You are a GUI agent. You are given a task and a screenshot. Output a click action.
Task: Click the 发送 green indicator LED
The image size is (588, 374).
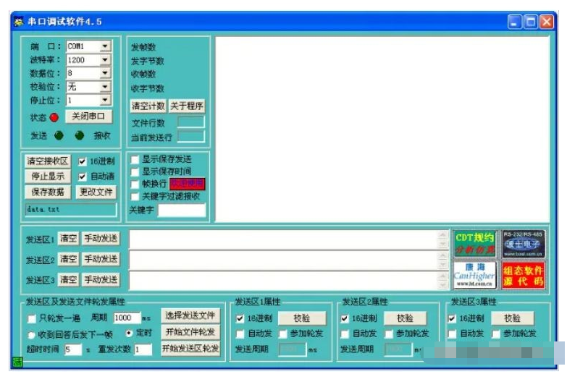click(x=59, y=135)
